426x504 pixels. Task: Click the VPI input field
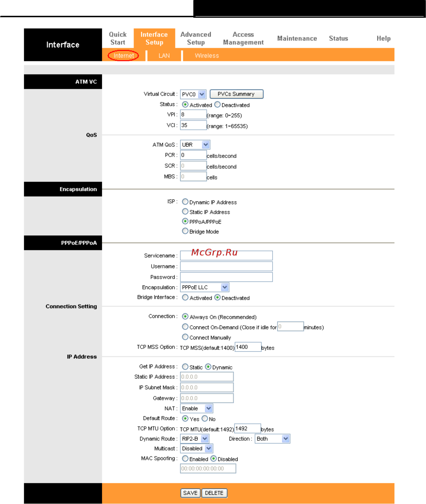193,115
